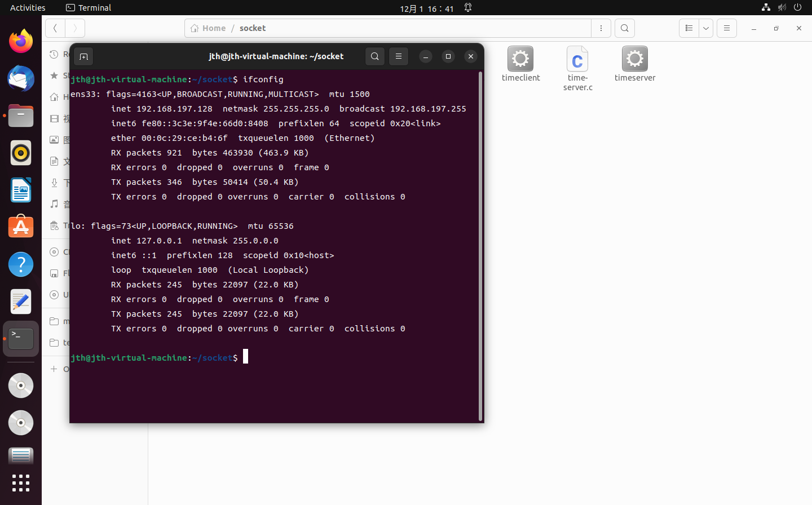Launch the Text Editor from the dock
This screenshot has height=505, width=812.
pos(21,302)
